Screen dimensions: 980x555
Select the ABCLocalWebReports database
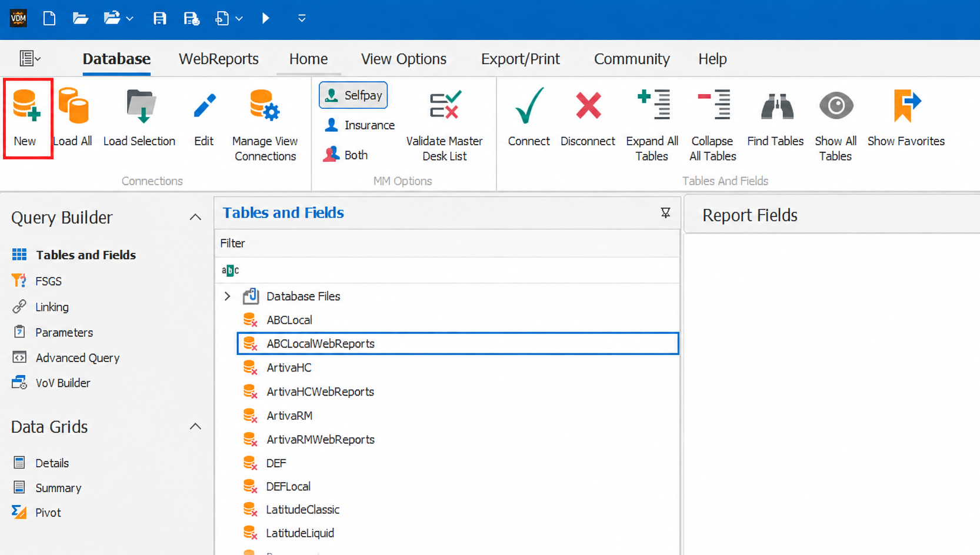point(458,343)
